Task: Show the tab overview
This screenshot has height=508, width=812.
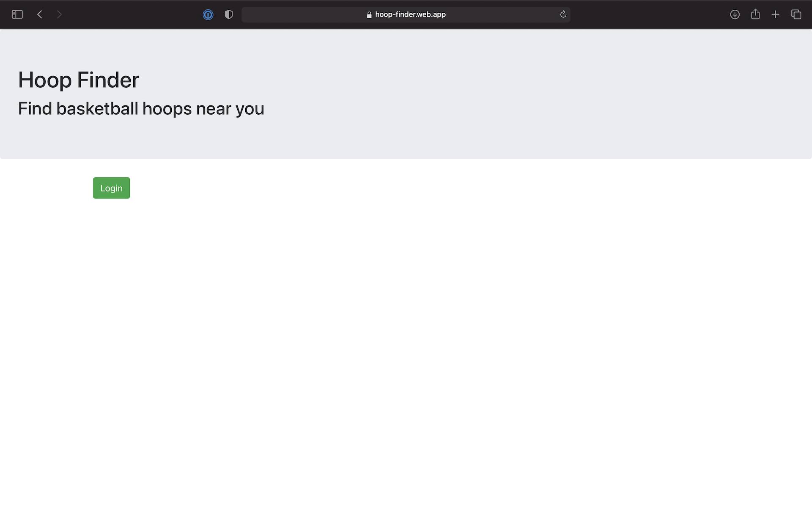Action: coord(796,14)
